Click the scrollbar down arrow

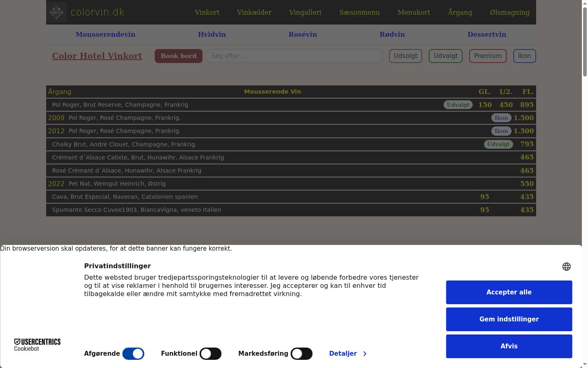[585, 364]
